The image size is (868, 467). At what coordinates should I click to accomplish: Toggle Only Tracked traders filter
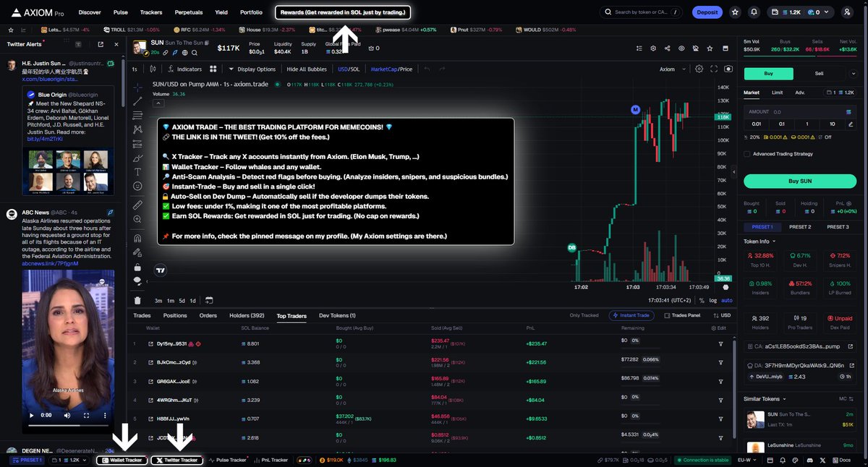coord(584,315)
